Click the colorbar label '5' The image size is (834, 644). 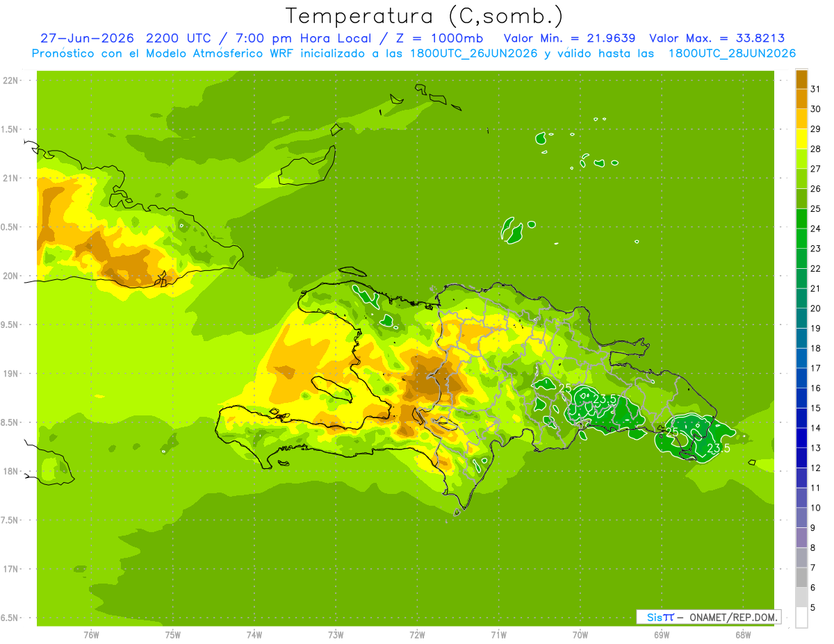click(x=813, y=607)
